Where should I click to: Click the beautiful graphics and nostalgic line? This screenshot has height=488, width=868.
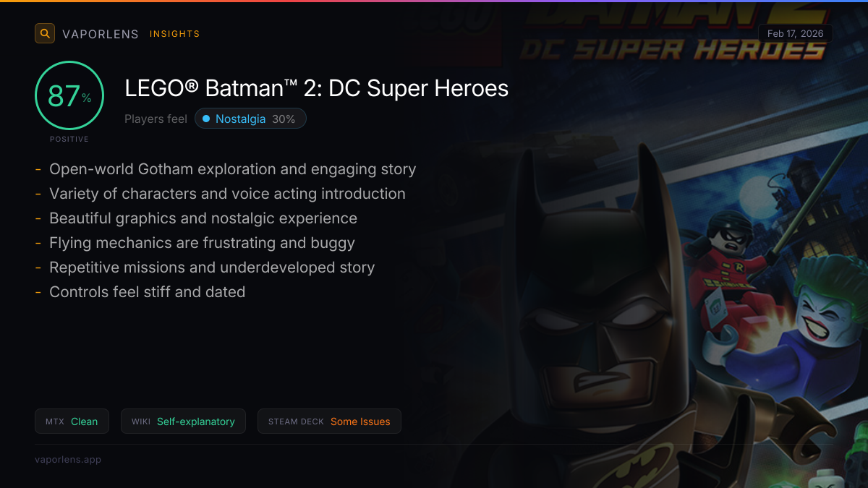coord(203,218)
